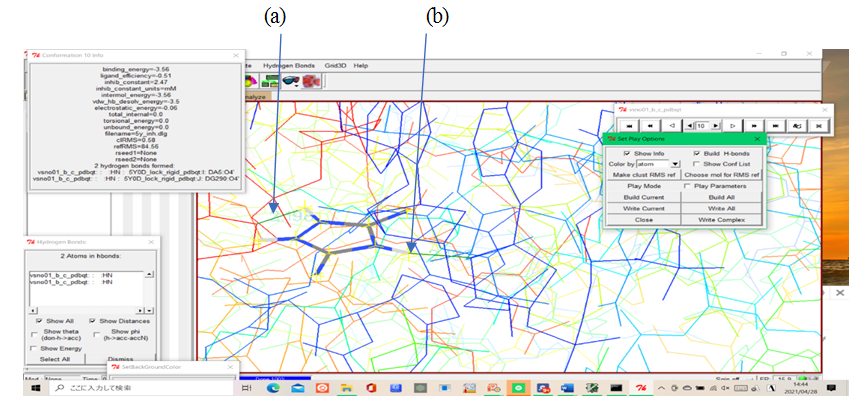
Task: Click Select All in Hydrogen Bonds panel
Action: 54,359
